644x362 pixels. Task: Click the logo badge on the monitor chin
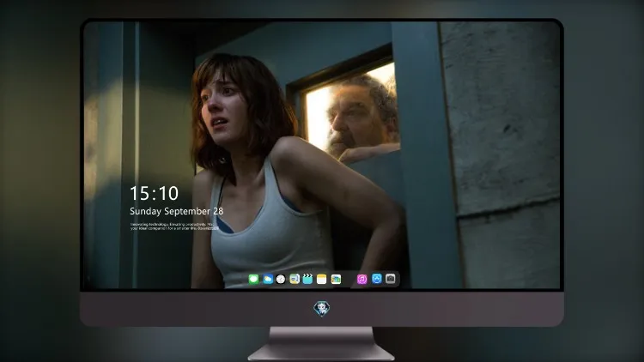322,309
